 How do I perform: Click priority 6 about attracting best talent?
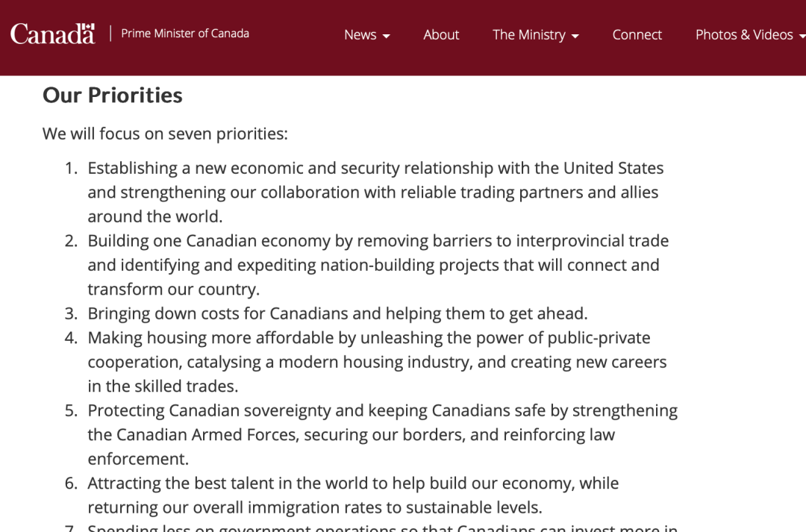353,495
